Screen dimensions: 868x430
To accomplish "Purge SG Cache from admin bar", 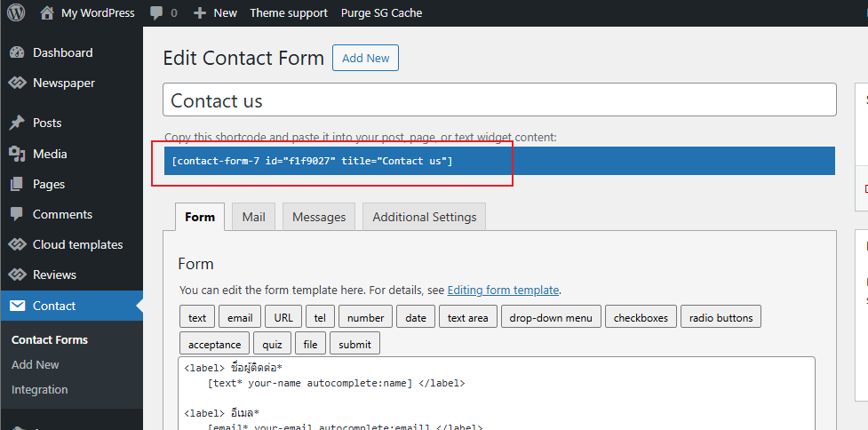I will click(381, 12).
